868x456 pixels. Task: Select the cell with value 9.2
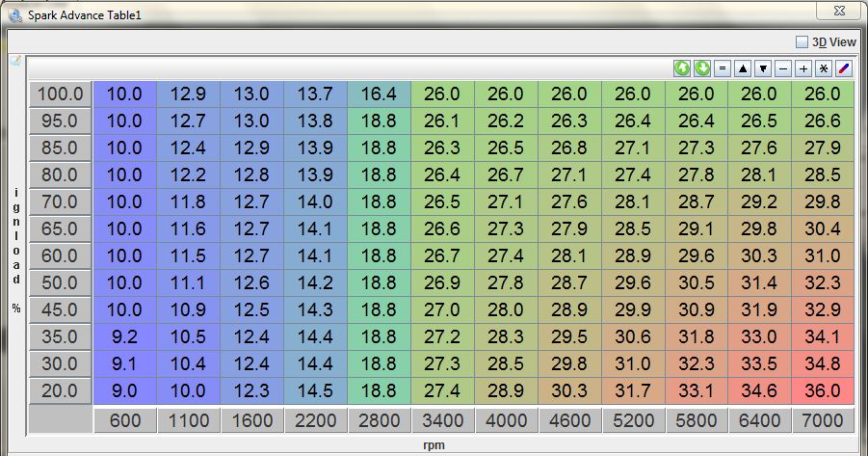click(124, 336)
